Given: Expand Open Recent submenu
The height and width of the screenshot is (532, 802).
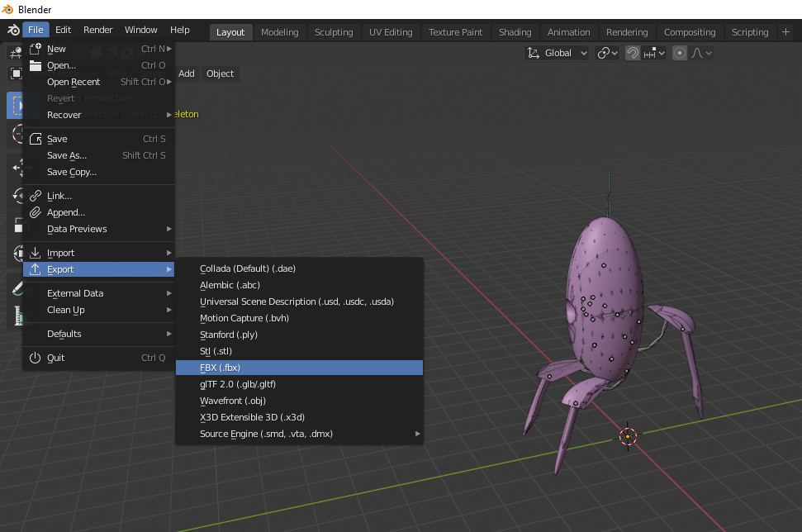Looking at the screenshot, I should click(x=168, y=82).
